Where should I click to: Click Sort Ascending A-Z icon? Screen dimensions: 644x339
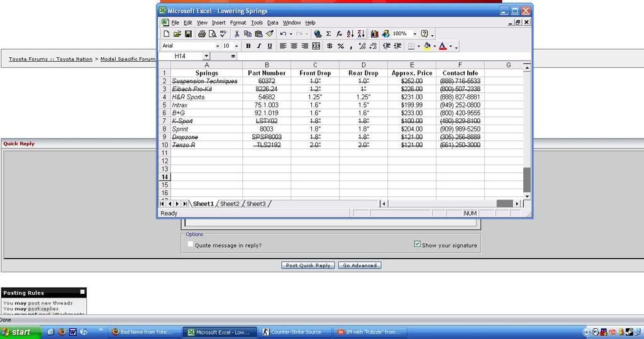pos(350,34)
